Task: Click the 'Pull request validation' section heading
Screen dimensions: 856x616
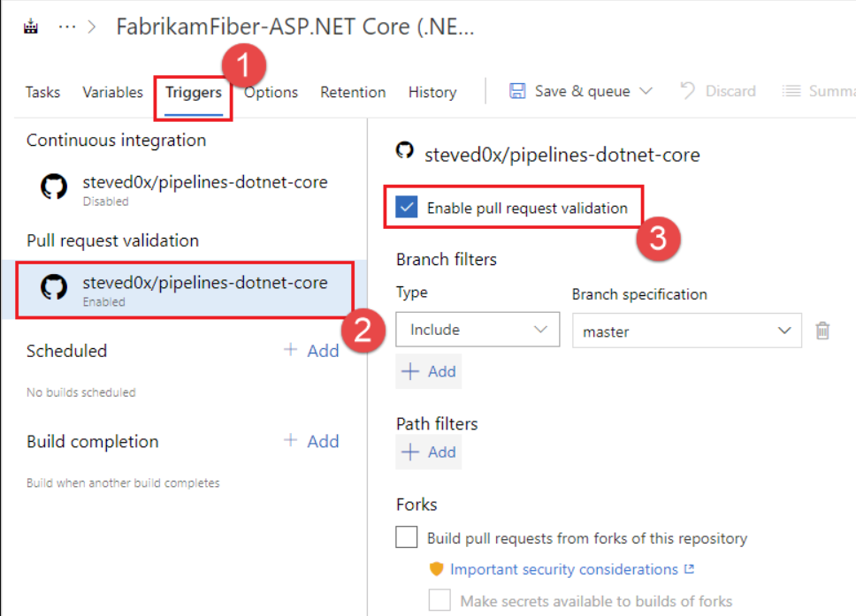Action: (x=112, y=240)
